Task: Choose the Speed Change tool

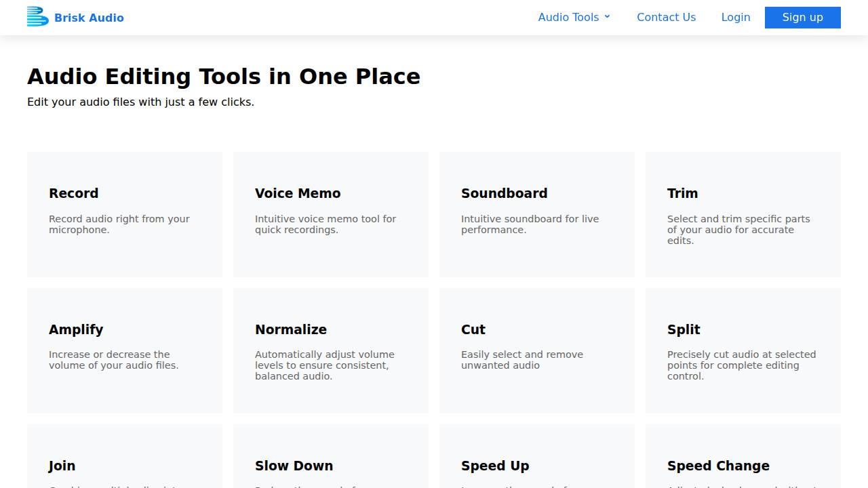Action: pos(743,461)
